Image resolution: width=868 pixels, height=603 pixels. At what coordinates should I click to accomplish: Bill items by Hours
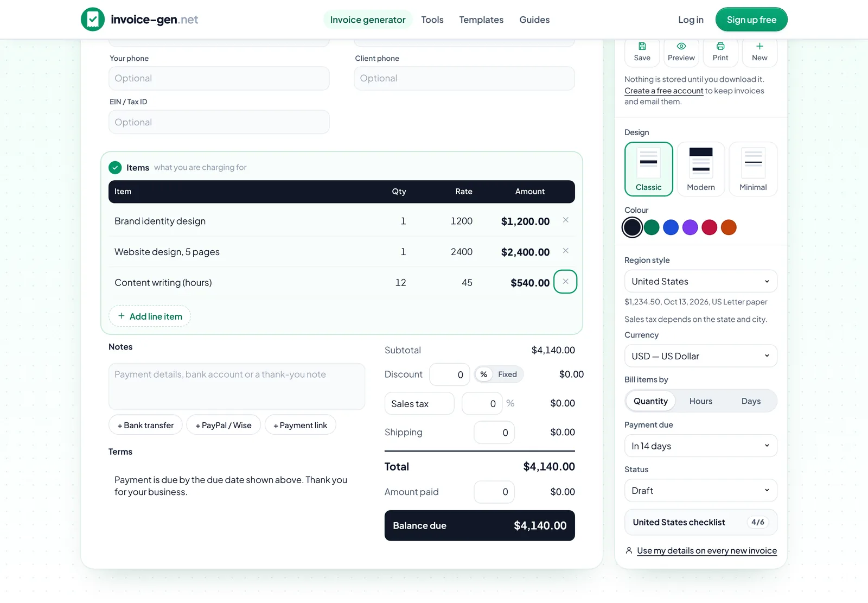click(x=701, y=401)
